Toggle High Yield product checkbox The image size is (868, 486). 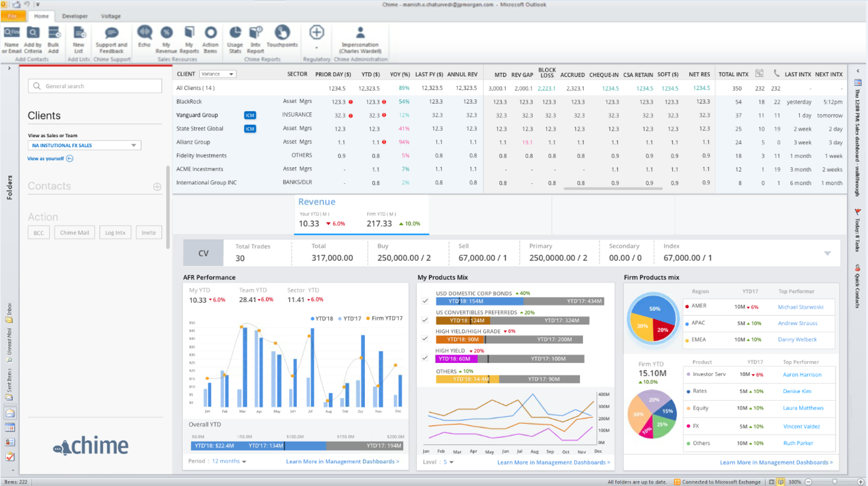(x=425, y=358)
